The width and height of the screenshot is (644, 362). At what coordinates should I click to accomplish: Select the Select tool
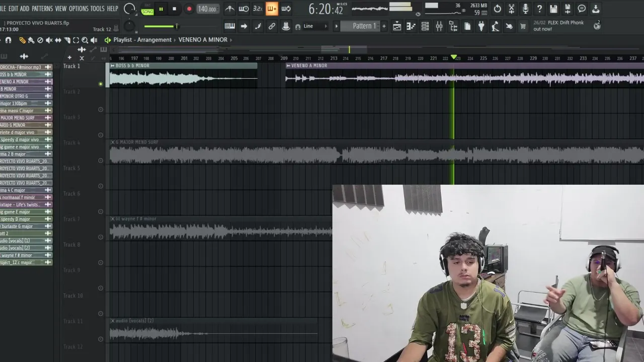[76, 40]
